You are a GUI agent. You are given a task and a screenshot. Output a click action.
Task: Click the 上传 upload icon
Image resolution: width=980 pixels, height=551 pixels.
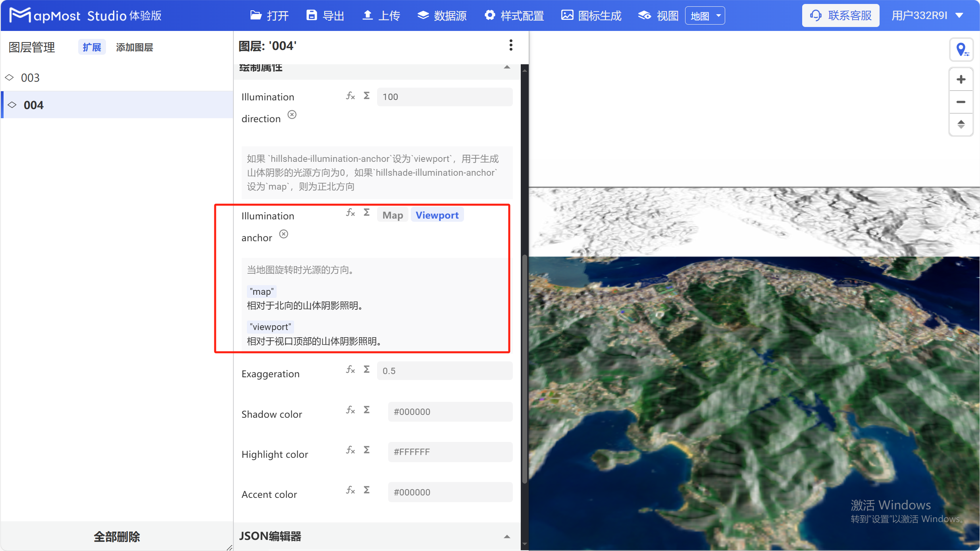pyautogui.click(x=368, y=15)
